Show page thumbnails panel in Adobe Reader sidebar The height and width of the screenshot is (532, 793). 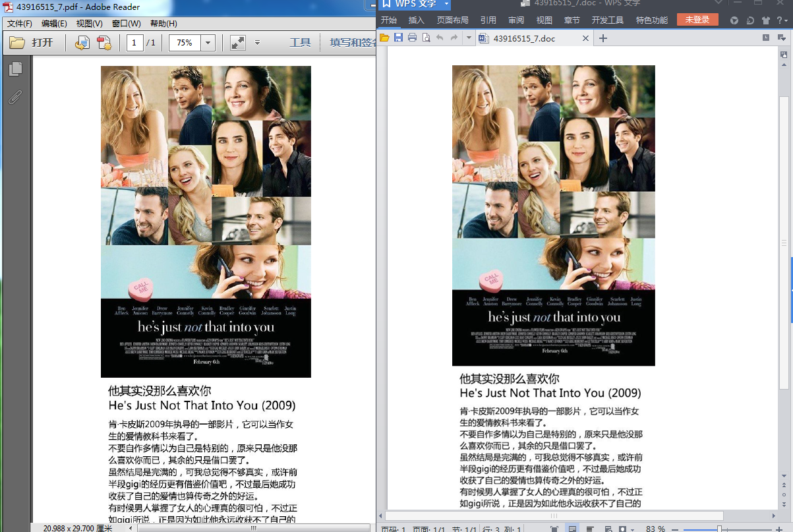click(x=15, y=69)
